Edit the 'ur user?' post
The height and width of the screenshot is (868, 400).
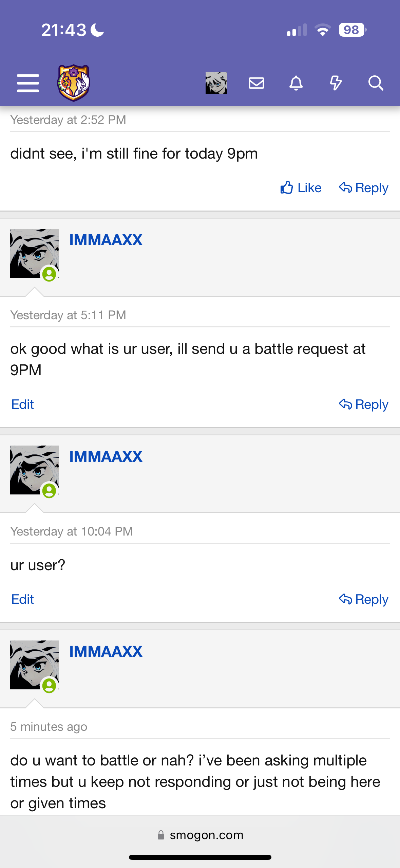point(23,599)
